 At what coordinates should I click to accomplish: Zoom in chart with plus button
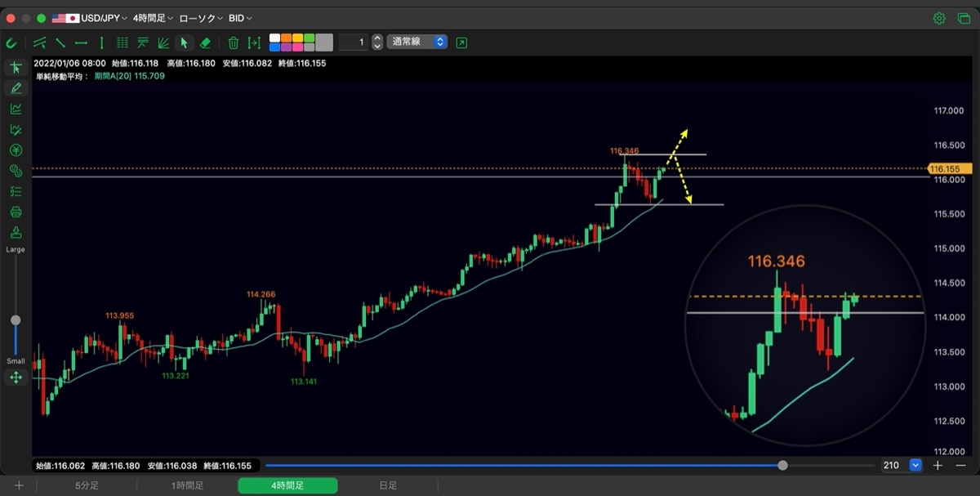tap(938, 465)
